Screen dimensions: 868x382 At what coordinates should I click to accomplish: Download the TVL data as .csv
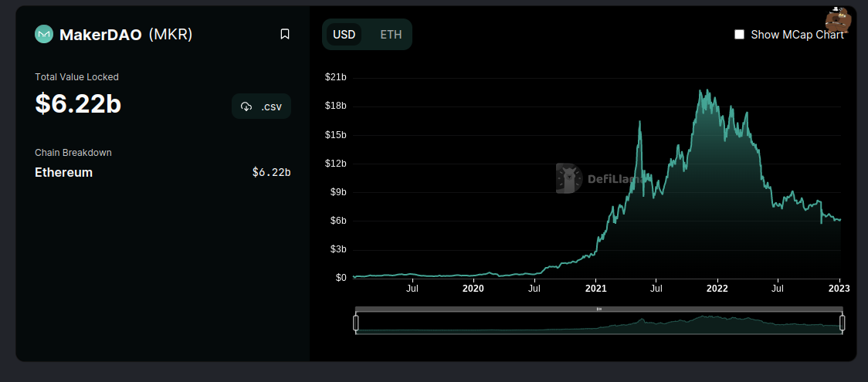coord(261,106)
